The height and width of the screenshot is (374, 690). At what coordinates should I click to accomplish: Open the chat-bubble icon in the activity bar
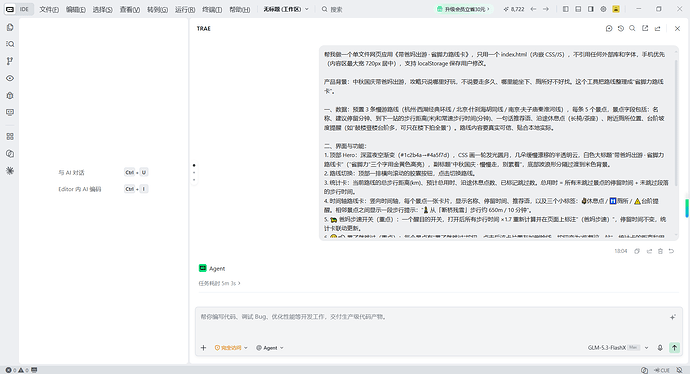pyautogui.click(x=10, y=154)
